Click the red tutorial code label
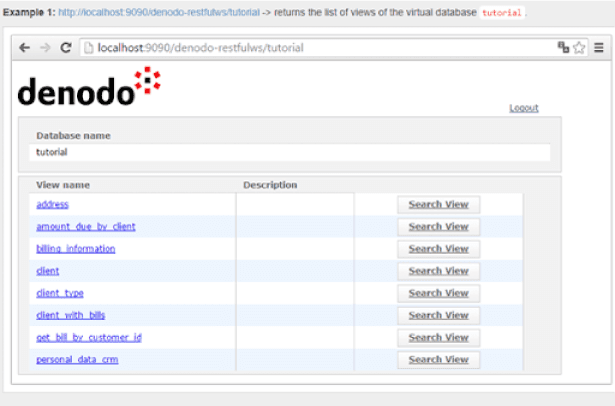This screenshot has width=615, height=406. point(502,13)
